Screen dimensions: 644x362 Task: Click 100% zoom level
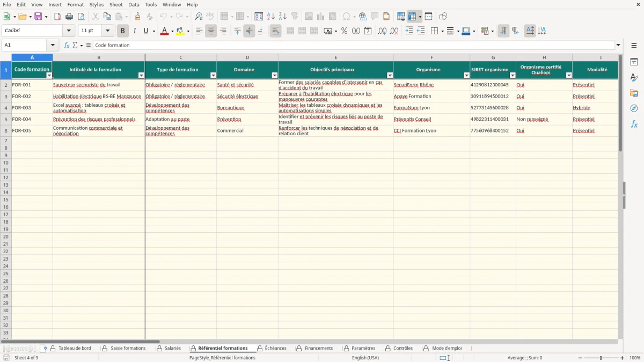point(635,358)
